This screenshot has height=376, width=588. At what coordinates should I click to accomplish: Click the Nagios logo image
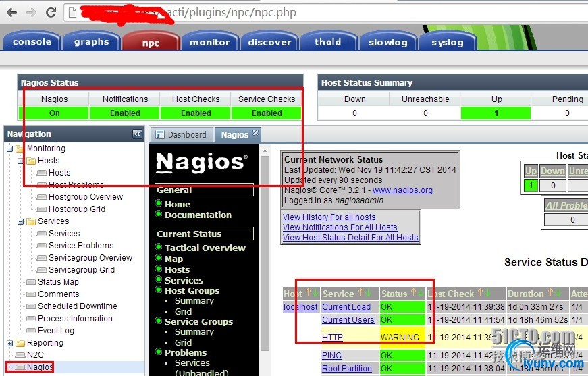pos(202,163)
